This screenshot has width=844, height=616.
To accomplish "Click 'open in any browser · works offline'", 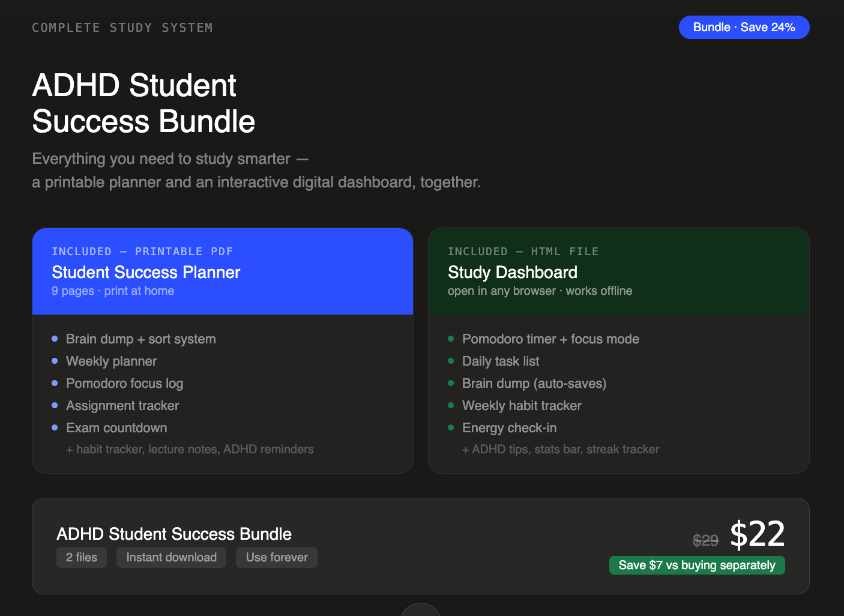I will [540, 291].
